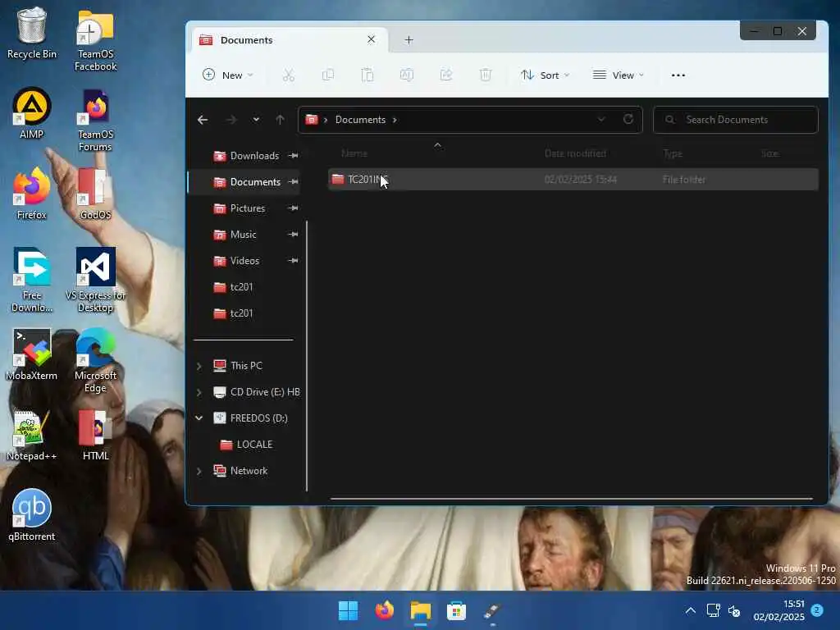The height and width of the screenshot is (630, 840).
Task: Click the Share icon in toolbar
Action: 446,75
